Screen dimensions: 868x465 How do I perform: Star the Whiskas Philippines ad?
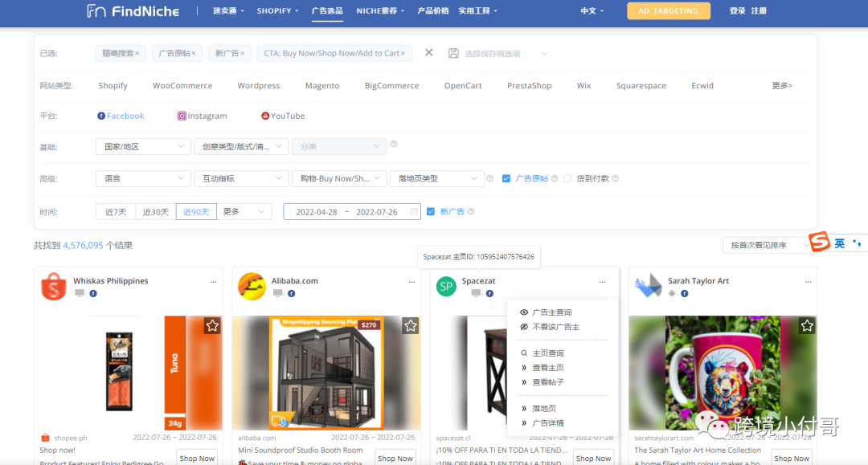(x=212, y=326)
